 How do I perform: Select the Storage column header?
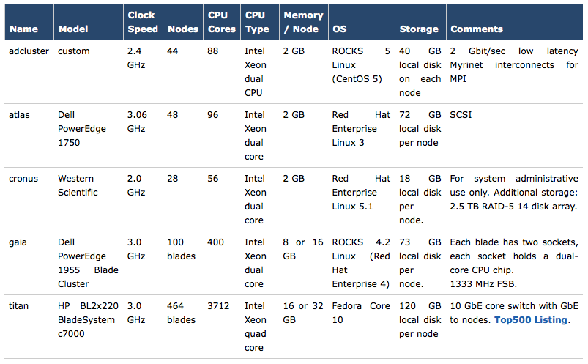(x=419, y=29)
